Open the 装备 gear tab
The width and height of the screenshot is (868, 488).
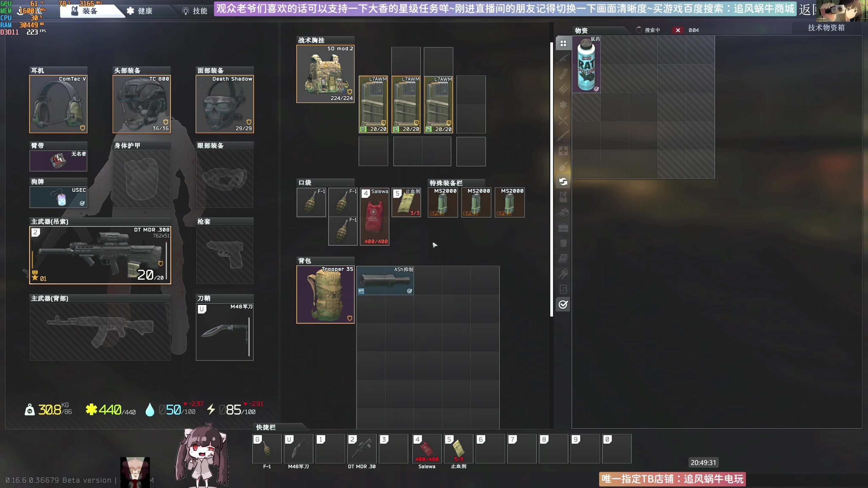coord(89,11)
